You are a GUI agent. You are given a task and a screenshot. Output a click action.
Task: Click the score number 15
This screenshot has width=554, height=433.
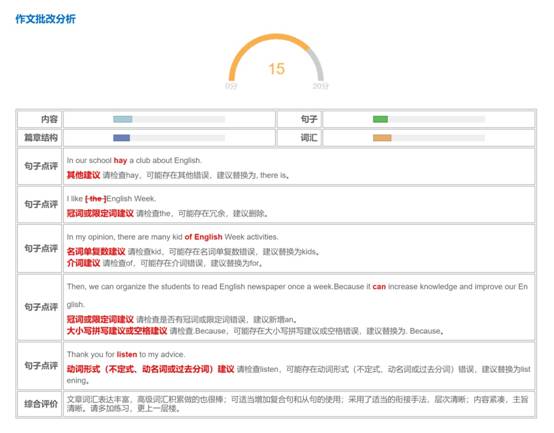point(276,69)
